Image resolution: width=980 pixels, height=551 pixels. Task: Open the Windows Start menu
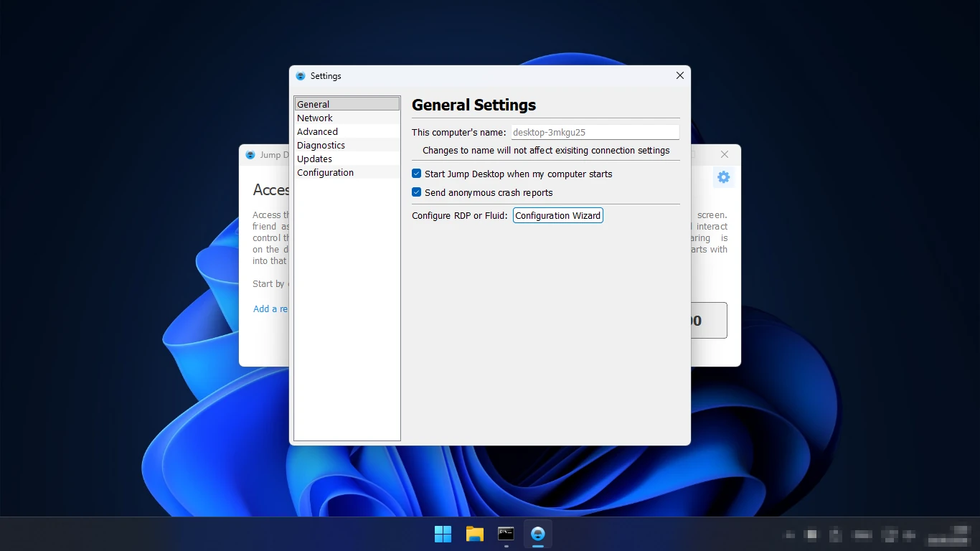[443, 534]
